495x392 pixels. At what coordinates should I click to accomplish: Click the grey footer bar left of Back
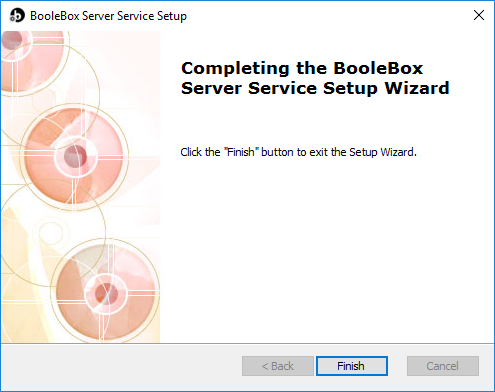coord(121,366)
